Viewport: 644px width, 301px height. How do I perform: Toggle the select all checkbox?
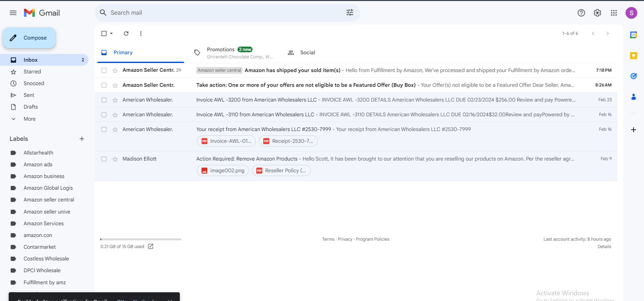pyautogui.click(x=104, y=34)
